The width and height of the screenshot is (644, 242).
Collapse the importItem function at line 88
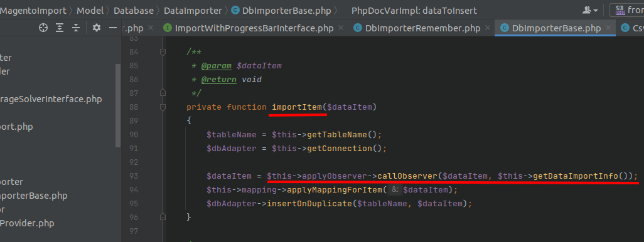coord(163,107)
